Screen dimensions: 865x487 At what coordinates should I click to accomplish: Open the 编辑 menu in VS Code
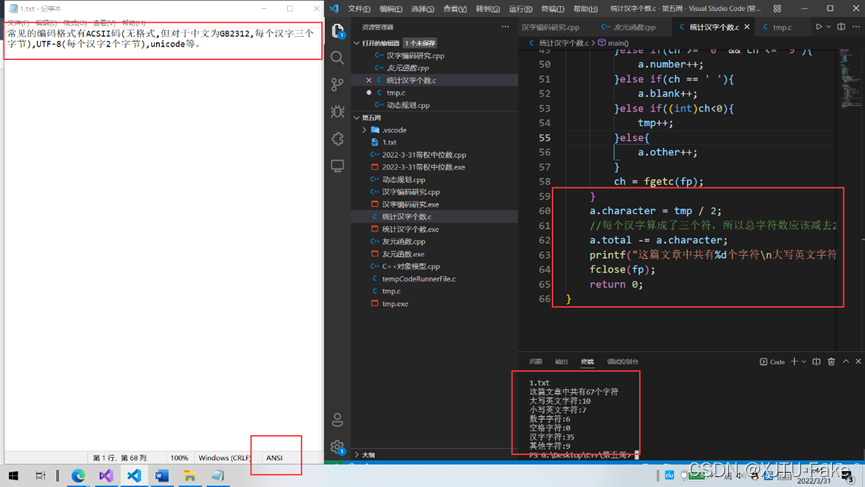(391, 9)
